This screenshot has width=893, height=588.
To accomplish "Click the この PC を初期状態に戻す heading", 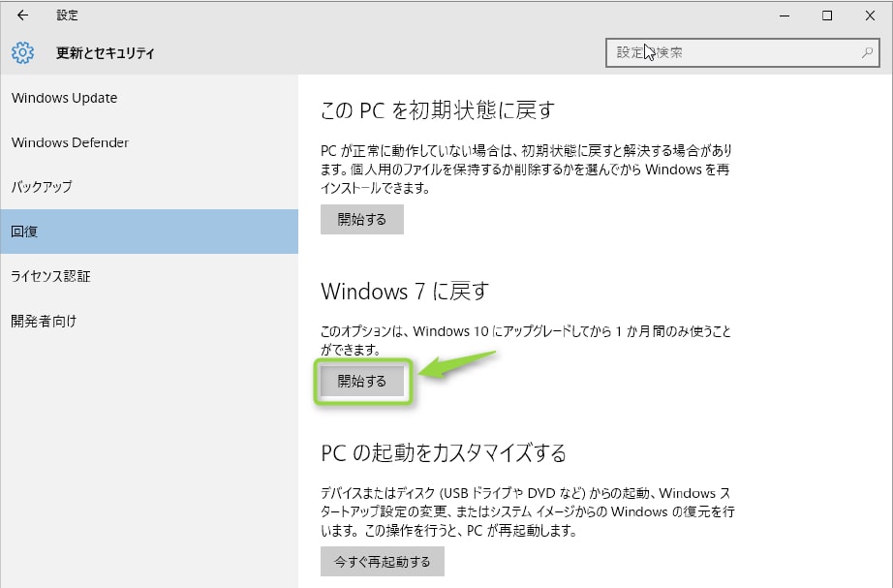I will 437,109.
